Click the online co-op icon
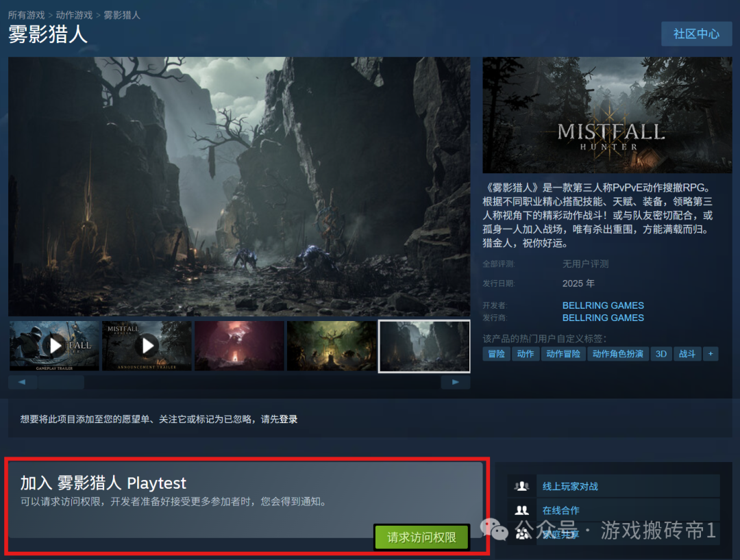This screenshot has height=560, width=740. 522,510
